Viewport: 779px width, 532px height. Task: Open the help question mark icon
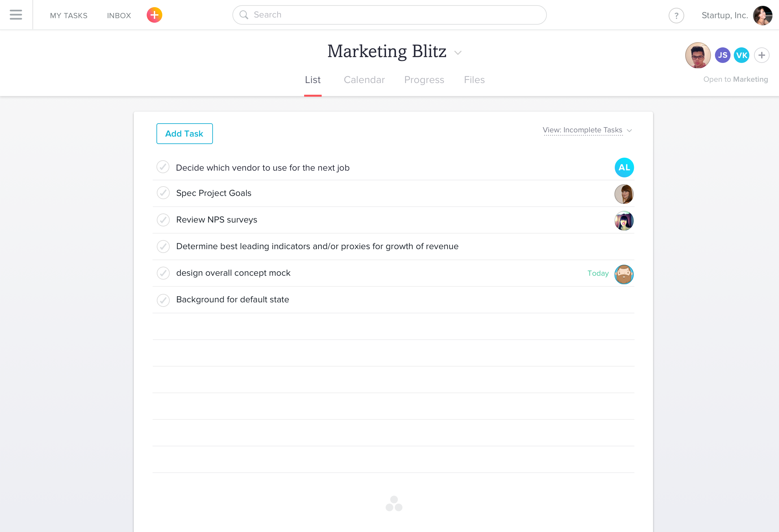pos(676,16)
